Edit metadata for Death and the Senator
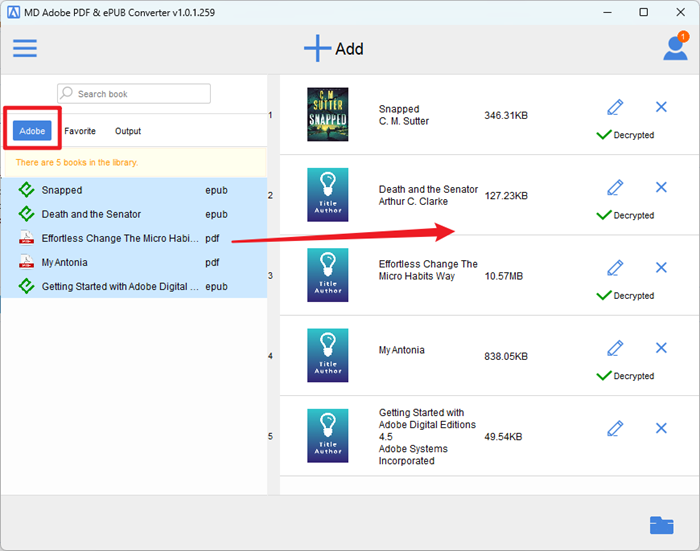 tap(615, 188)
